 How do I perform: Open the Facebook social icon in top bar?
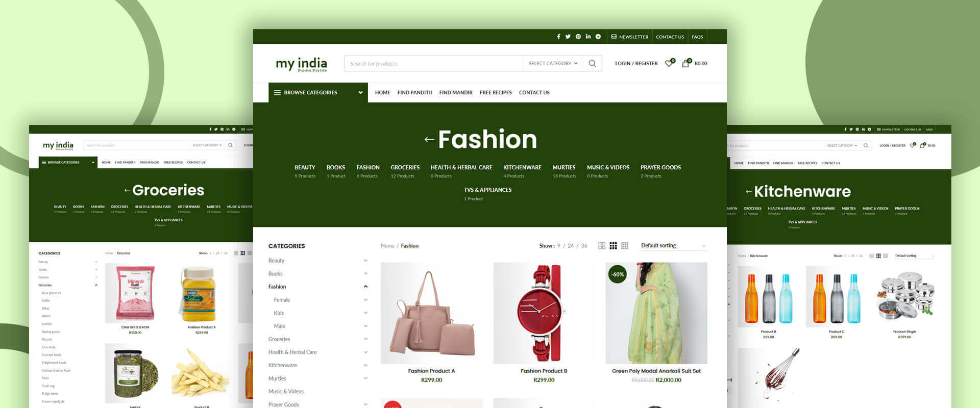pos(558,37)
